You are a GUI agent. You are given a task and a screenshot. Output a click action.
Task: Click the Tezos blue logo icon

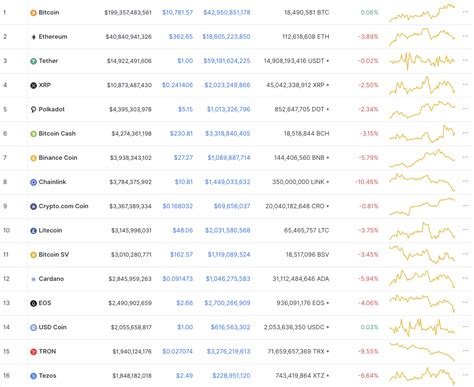click(33, 376)
